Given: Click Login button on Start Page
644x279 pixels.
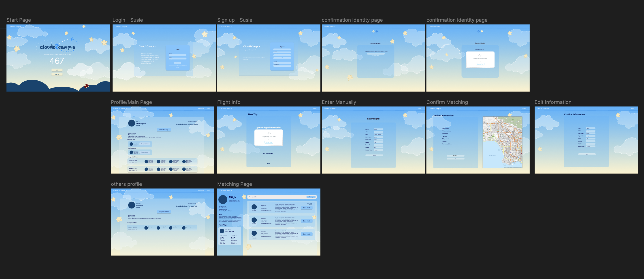Looking at the screenshot, I should tap(57, 70).
